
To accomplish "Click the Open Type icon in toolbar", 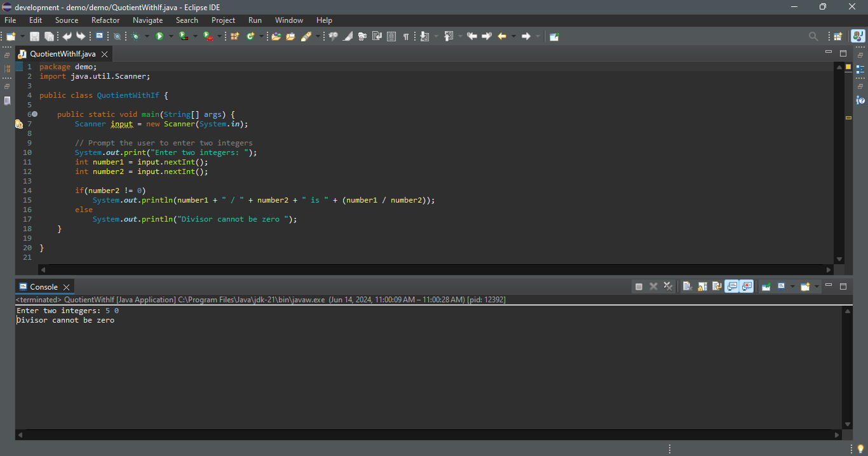I will point(276,37).
